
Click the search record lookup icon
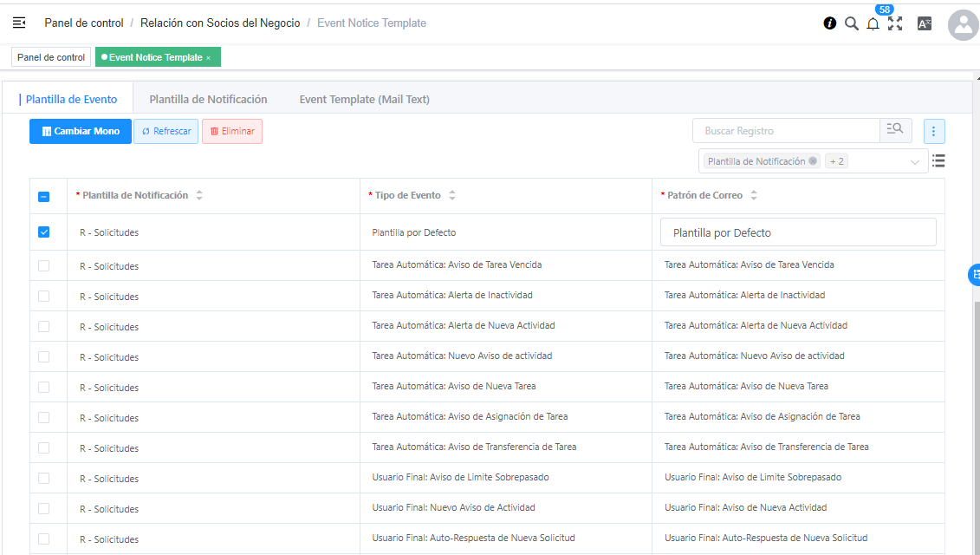tap(895, 130)
